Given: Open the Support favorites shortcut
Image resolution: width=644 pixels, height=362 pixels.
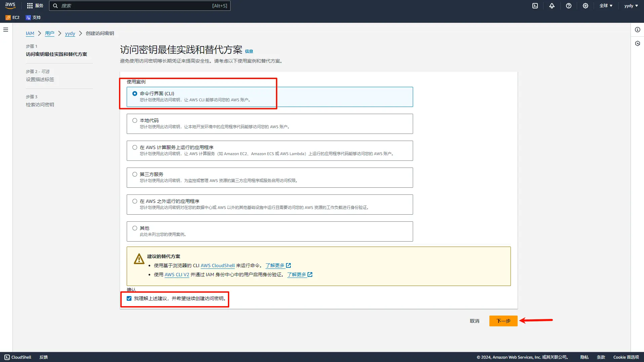Looking at the screenshot, I should pos(33,17).
